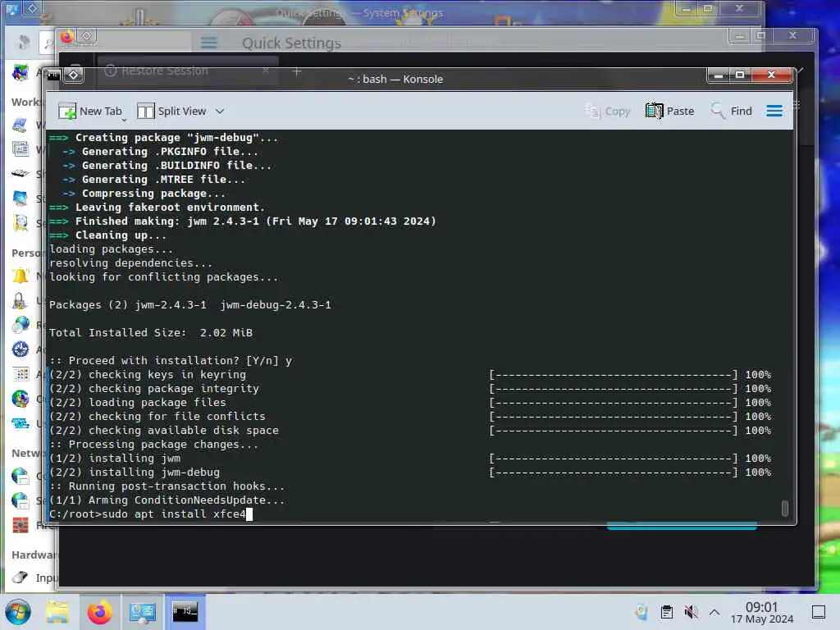Click the Konsole taskbar entry
Viewport: 840px width, 630px height.
coord(185,612)
